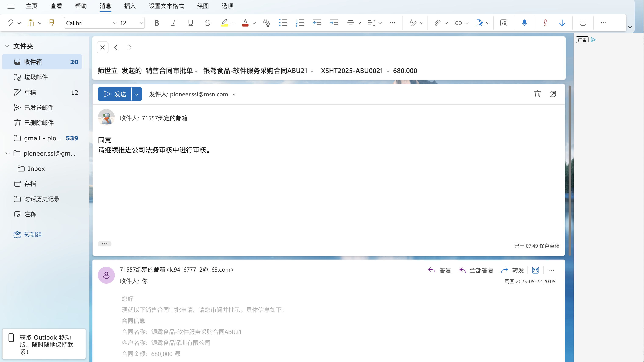Viewport: 644px width, 362px height.
Task: Open the 选项 tab
Action: tap(228, 6)
